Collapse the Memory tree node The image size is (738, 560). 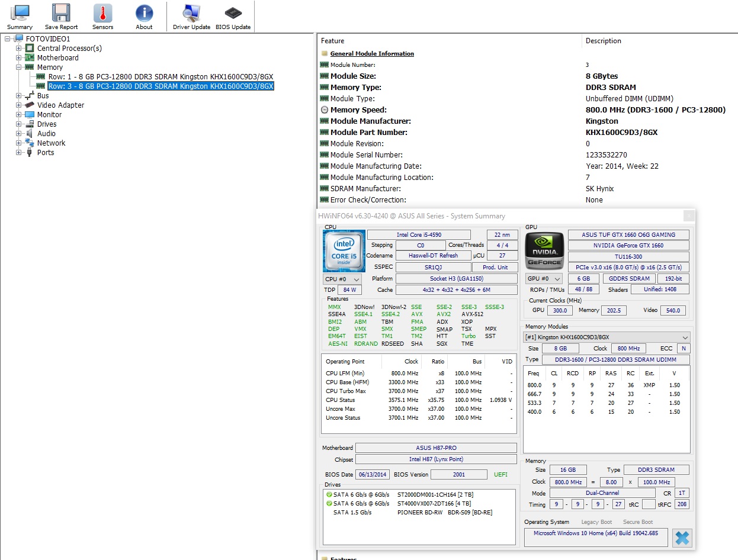(x=19, y=67)
